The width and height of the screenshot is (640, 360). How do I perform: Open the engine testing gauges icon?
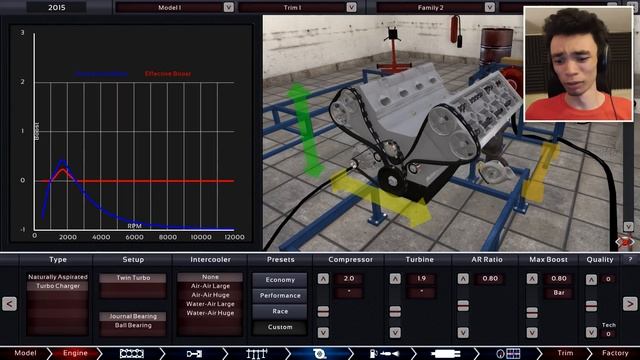click(508, 353)
